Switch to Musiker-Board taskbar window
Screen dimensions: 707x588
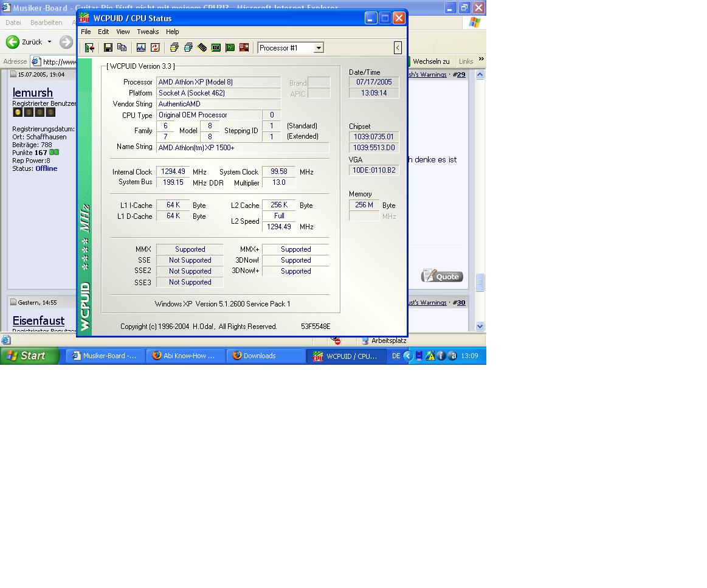(106, 356)
